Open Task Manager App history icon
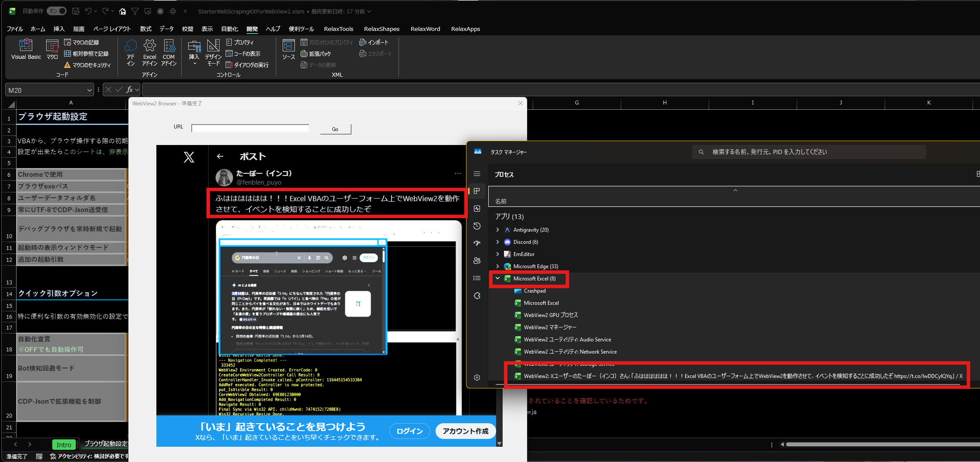Image resolution: width=980 pixels, height=462 pixels. point(477,226)
